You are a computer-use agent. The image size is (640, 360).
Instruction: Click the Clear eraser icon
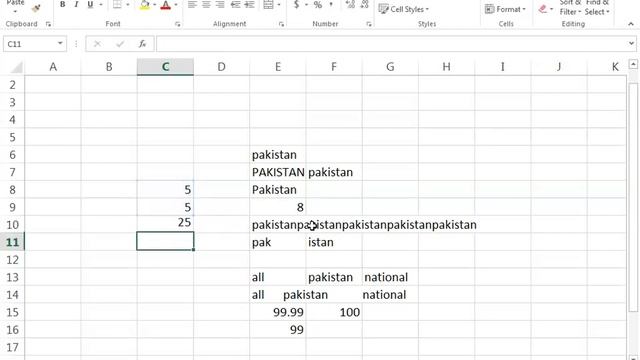542,9
